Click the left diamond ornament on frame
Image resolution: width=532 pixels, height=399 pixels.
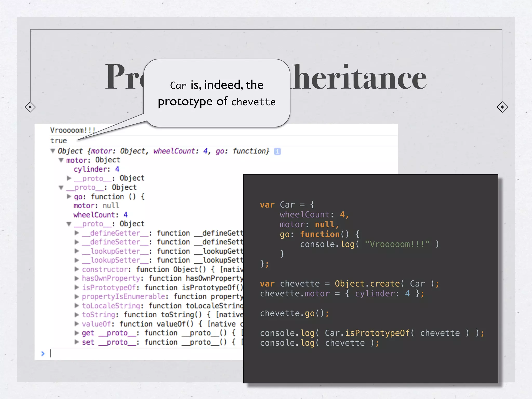30,107
